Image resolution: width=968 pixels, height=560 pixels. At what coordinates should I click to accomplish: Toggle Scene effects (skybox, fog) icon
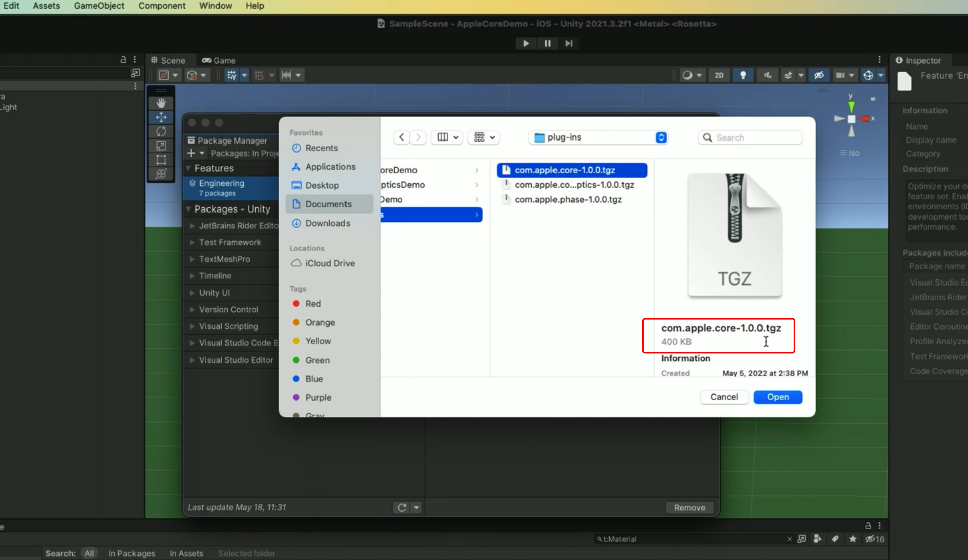pyautogui.click(x=788, y=75)
